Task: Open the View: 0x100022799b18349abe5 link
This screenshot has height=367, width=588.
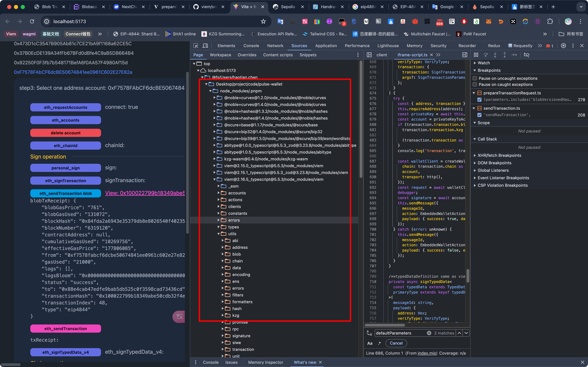Action: 145,193
